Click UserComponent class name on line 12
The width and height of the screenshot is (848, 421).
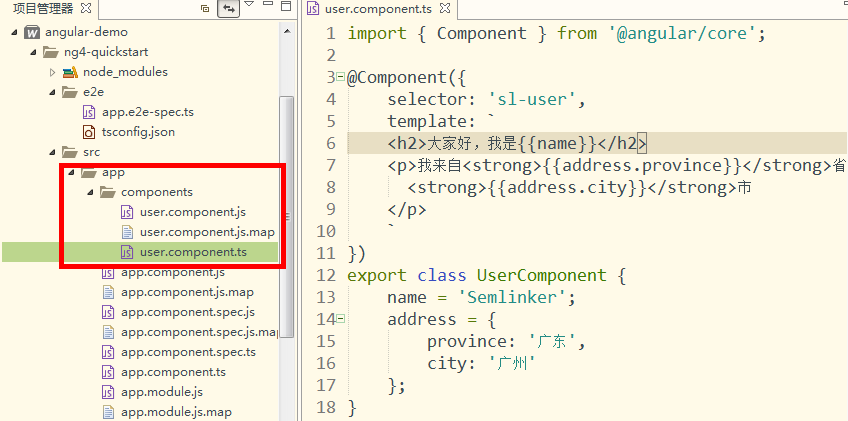coord(542,275)
